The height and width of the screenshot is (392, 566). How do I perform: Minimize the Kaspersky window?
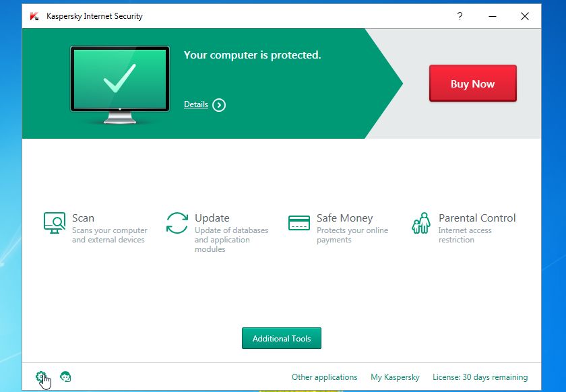(493, 16)
